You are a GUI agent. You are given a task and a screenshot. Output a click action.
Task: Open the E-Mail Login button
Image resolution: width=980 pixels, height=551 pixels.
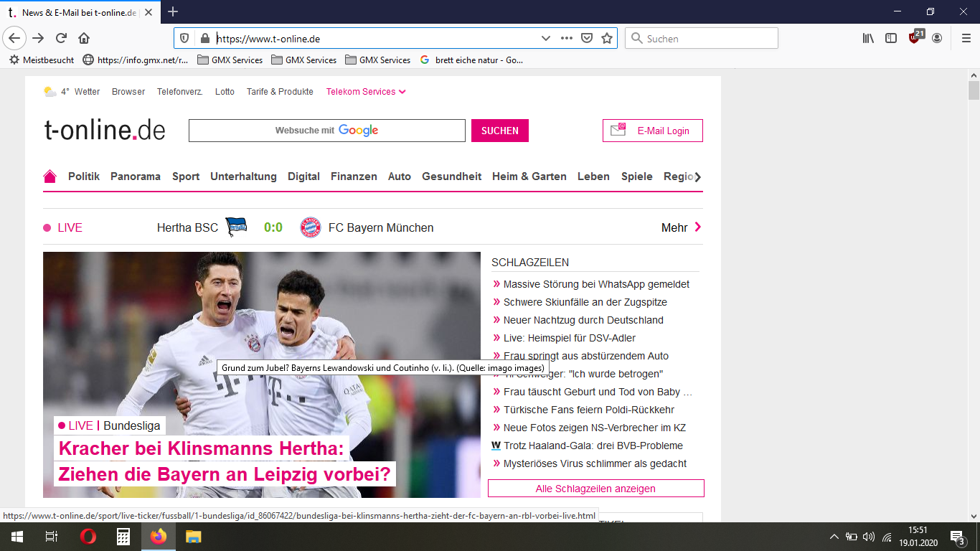(652, 131)
